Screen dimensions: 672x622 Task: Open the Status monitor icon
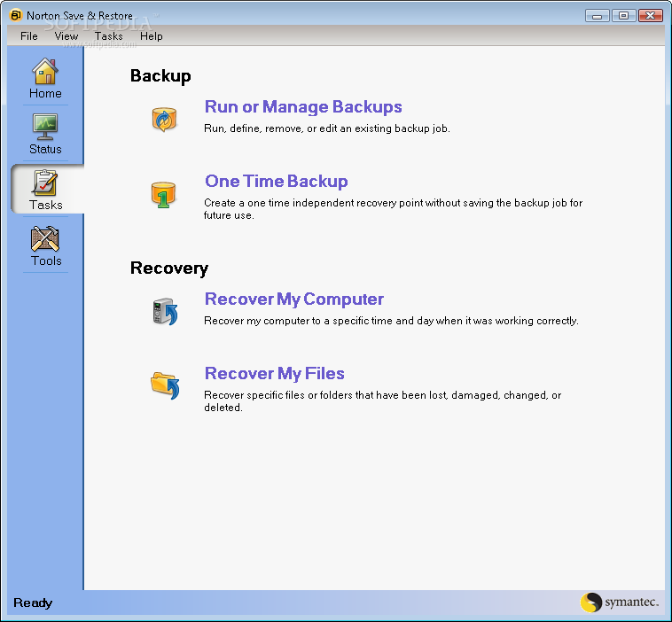[x=45, y=127]
